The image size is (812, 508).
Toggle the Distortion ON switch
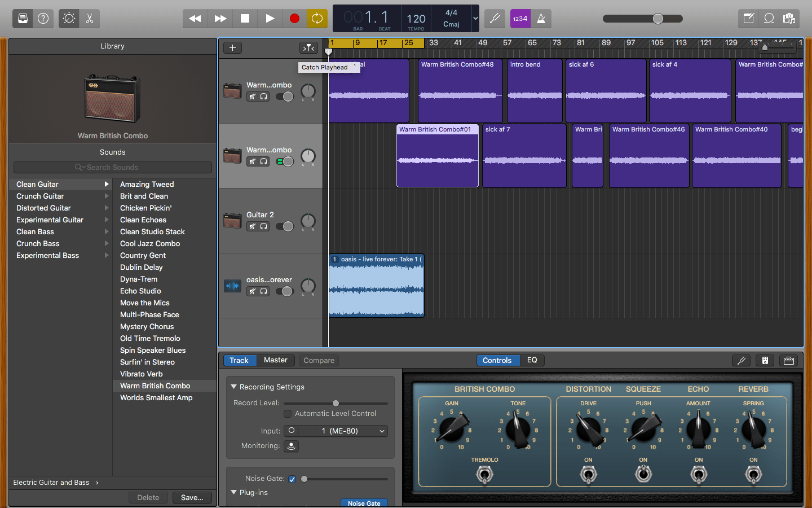588,475
